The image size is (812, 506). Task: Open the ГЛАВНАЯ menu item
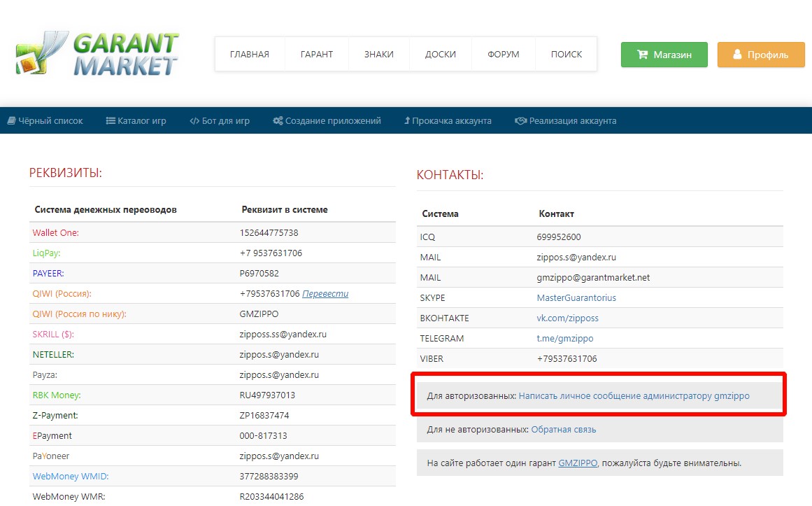point(250,54)
